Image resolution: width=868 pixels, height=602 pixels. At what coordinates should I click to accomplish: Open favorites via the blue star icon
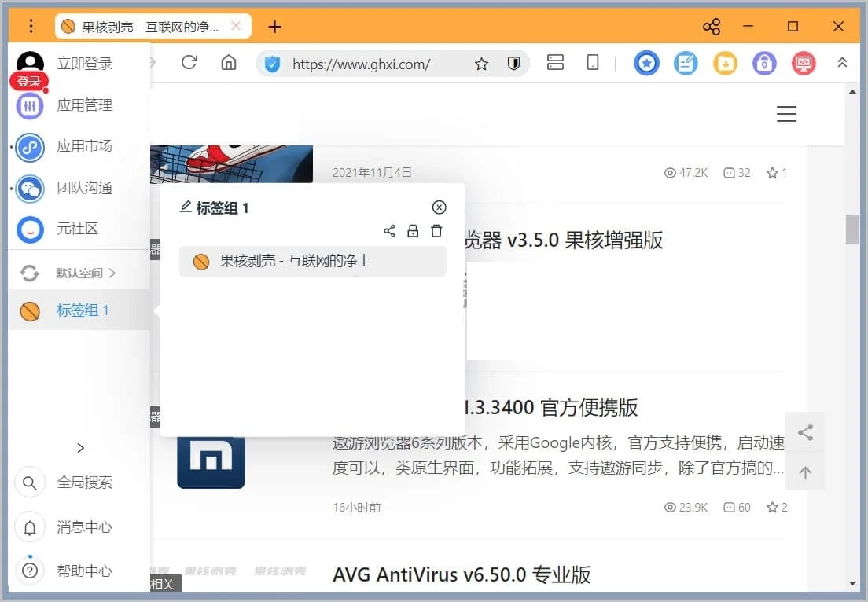(x=646, y=63)
